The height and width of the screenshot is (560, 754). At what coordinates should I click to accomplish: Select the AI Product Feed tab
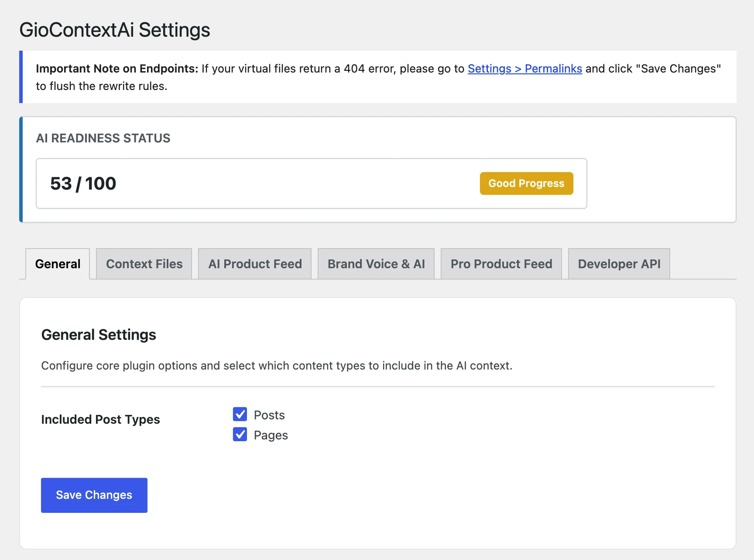click(x=255, y=264)
